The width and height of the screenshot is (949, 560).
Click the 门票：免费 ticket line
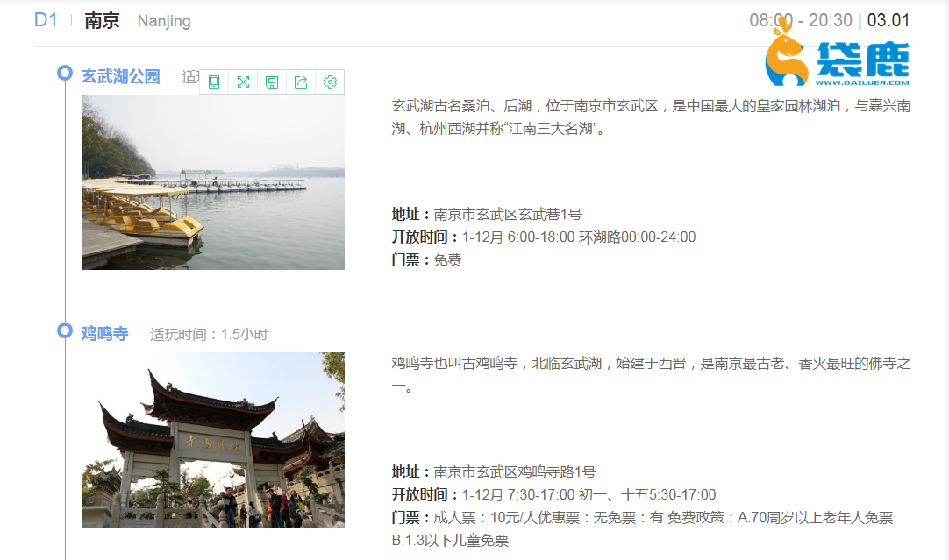(x=426, y=260)
